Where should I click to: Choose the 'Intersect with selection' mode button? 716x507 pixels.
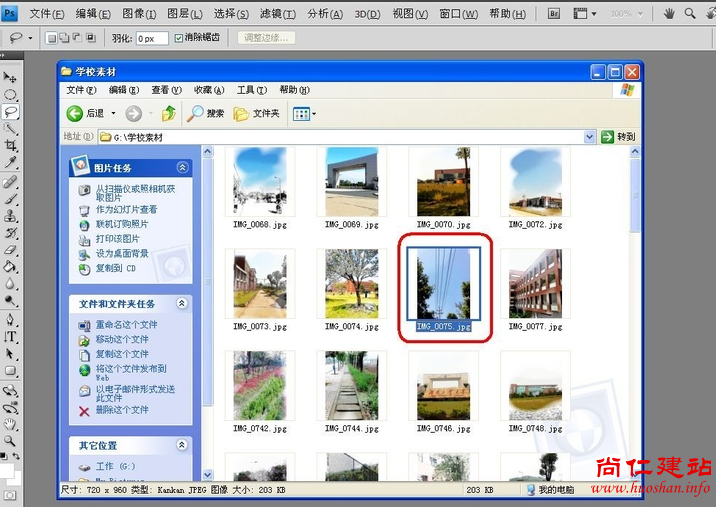[92, 38]
